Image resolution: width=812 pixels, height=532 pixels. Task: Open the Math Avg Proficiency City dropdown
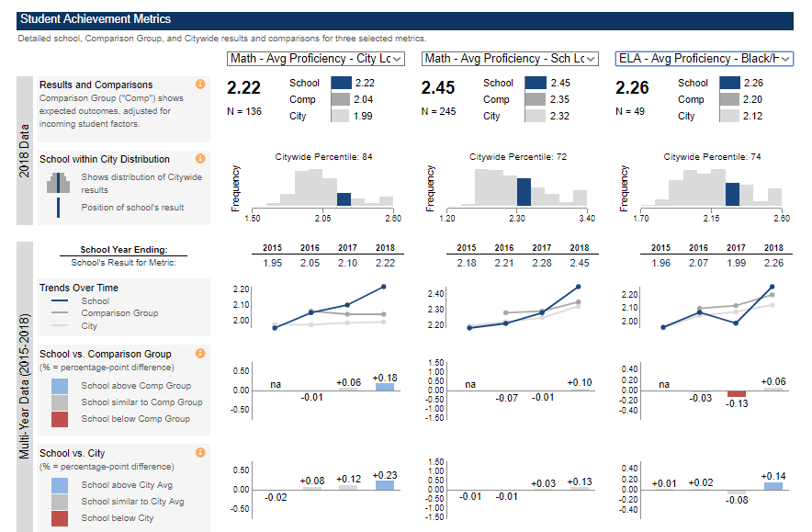[316, 59]
